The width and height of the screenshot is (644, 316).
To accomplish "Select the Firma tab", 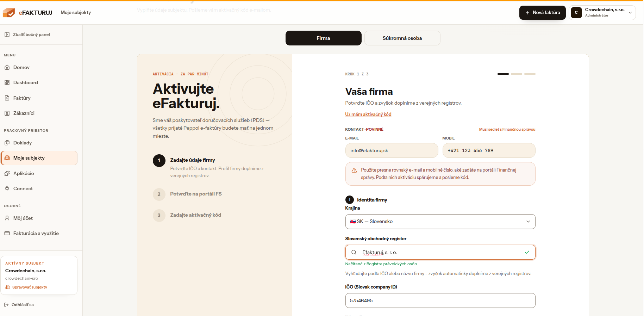I will point(324,38).
